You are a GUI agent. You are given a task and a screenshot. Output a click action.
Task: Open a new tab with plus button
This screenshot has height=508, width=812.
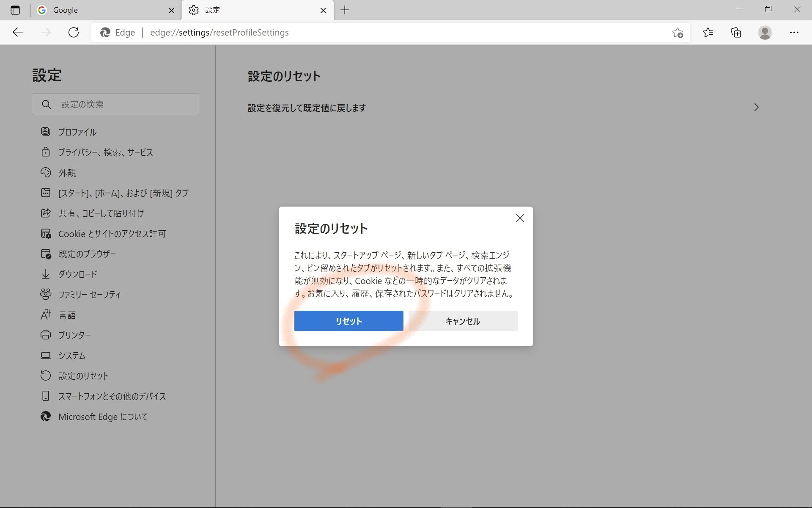point(344,10)
